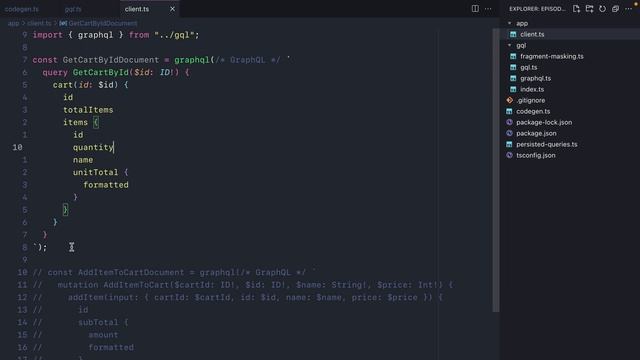Viewport: 640px width, 360px height.
Task: Close the client.ts tab
Action: (172, 9)
